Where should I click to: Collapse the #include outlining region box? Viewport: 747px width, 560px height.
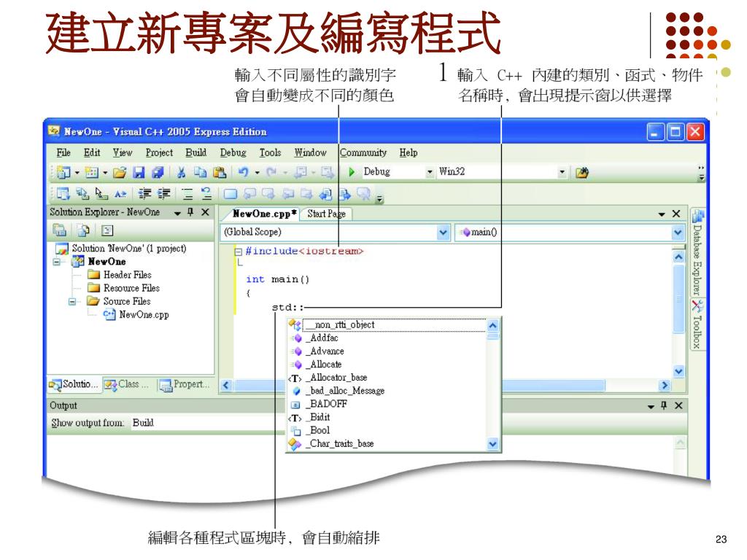239,252
